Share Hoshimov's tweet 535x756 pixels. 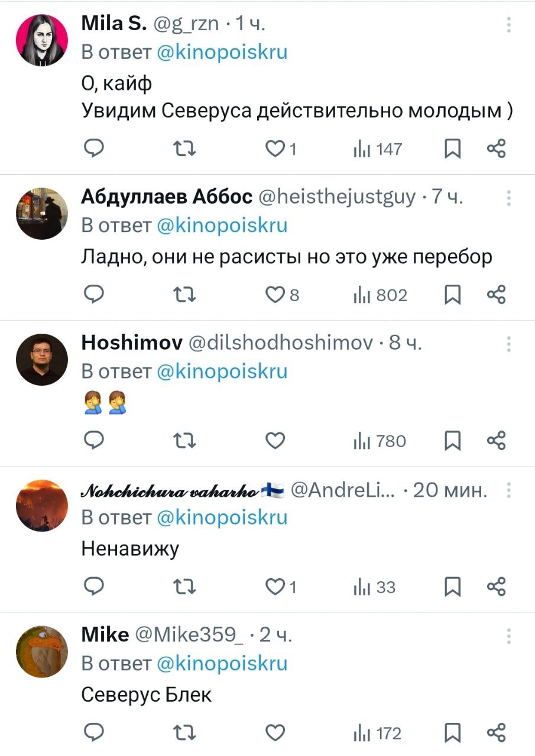497,441
